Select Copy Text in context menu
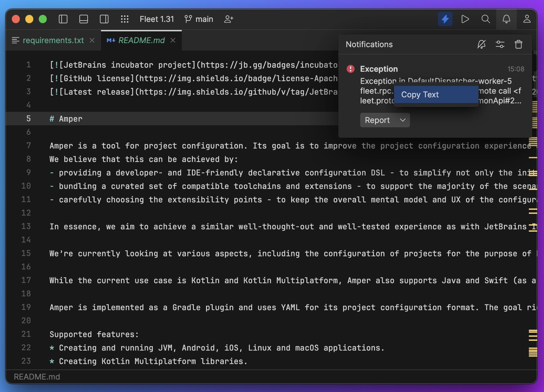Screen dimensions: 544x392 coord(436,95)
